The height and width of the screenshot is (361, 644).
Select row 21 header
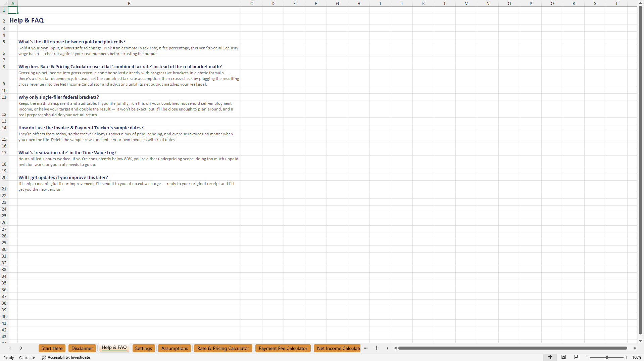4,186
